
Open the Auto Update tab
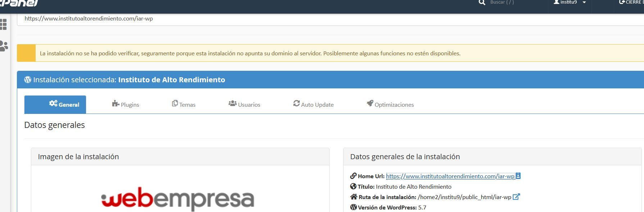click(x=313, y=105)
